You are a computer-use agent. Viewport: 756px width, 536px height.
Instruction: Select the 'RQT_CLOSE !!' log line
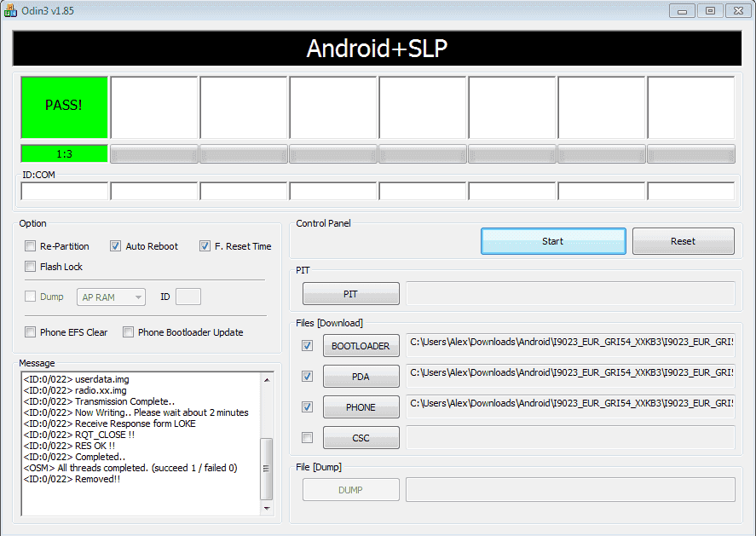(79, 435)
